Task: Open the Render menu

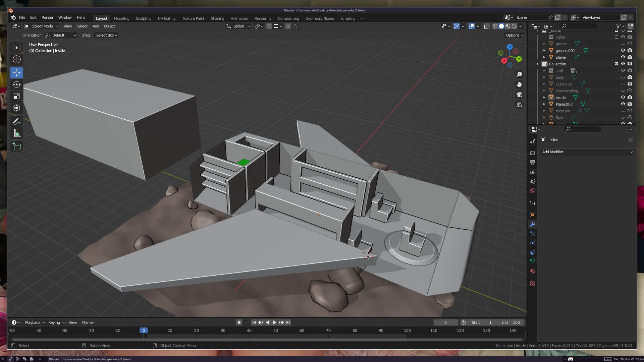Action: [47, 17]
